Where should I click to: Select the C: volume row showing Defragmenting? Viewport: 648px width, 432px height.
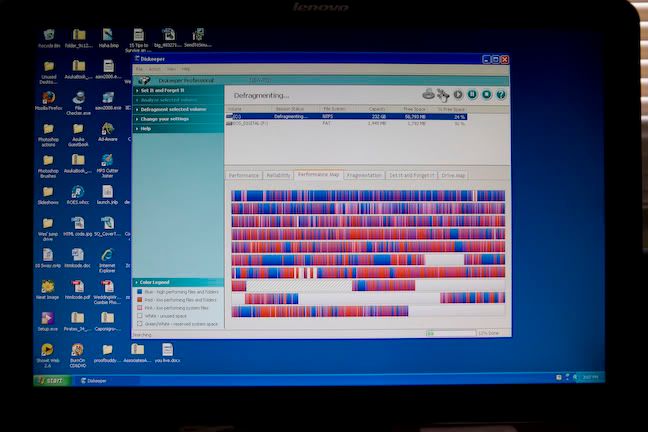(x=346, y=117)
